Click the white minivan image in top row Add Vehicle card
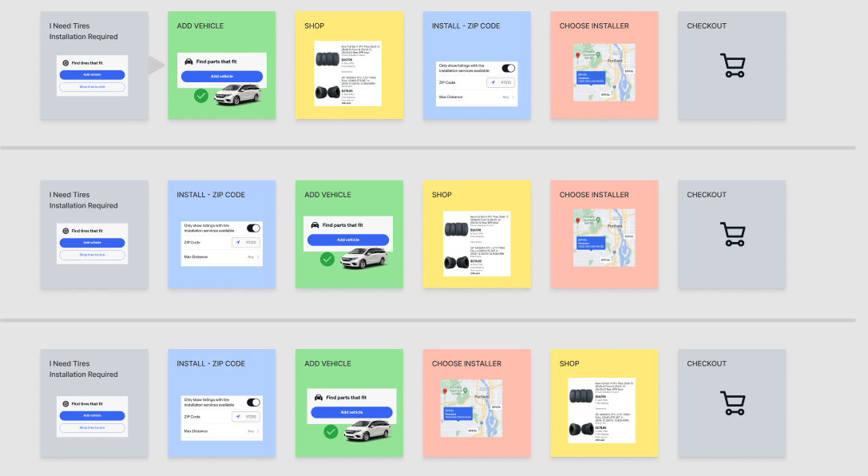 (x=238, y=95)
